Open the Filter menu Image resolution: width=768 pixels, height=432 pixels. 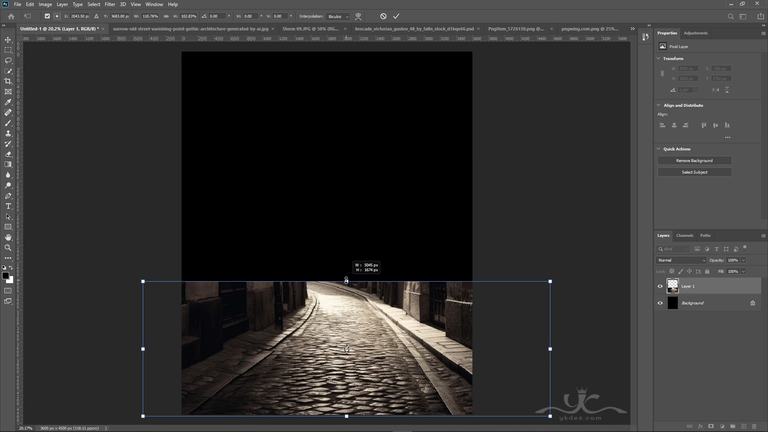click(110, 4)
